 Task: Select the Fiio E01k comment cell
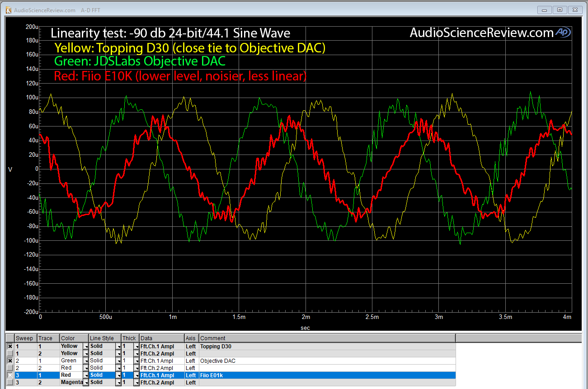(x=327, y=375)
